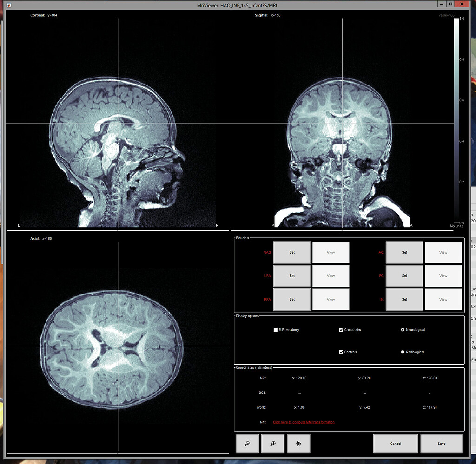Set the AC fiducial point

[x=404, y=252]
